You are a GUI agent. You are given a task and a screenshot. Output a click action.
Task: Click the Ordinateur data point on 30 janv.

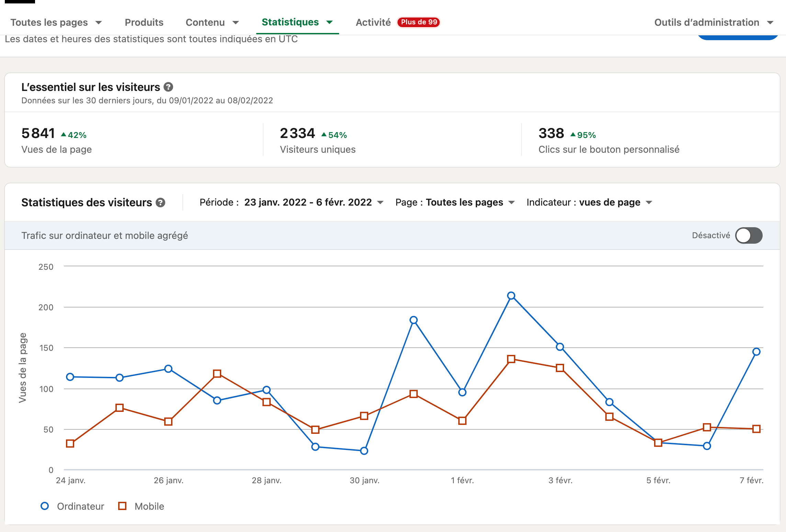click(x=364, y=451)
